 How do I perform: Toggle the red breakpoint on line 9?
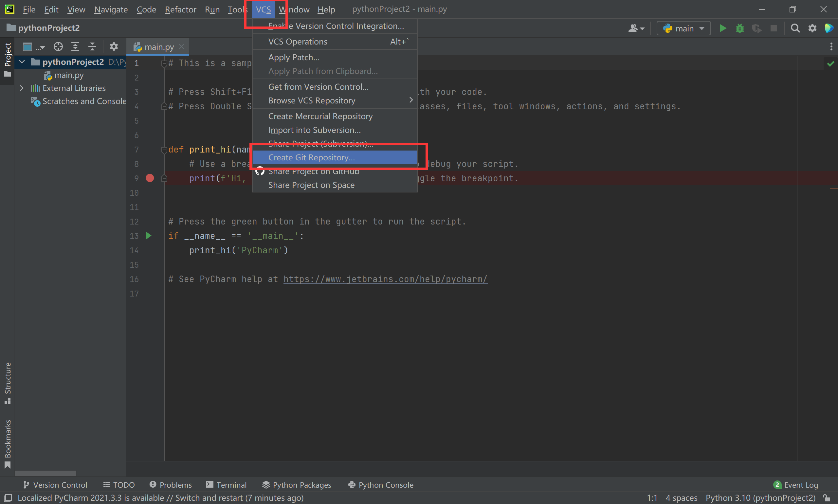pyautogui.click(x=150, y=178)
